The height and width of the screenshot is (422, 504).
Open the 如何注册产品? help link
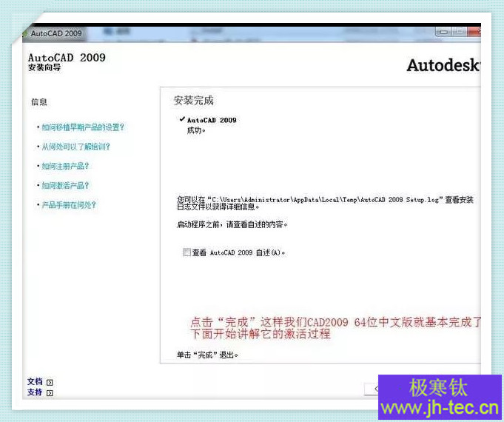(65, 166)
